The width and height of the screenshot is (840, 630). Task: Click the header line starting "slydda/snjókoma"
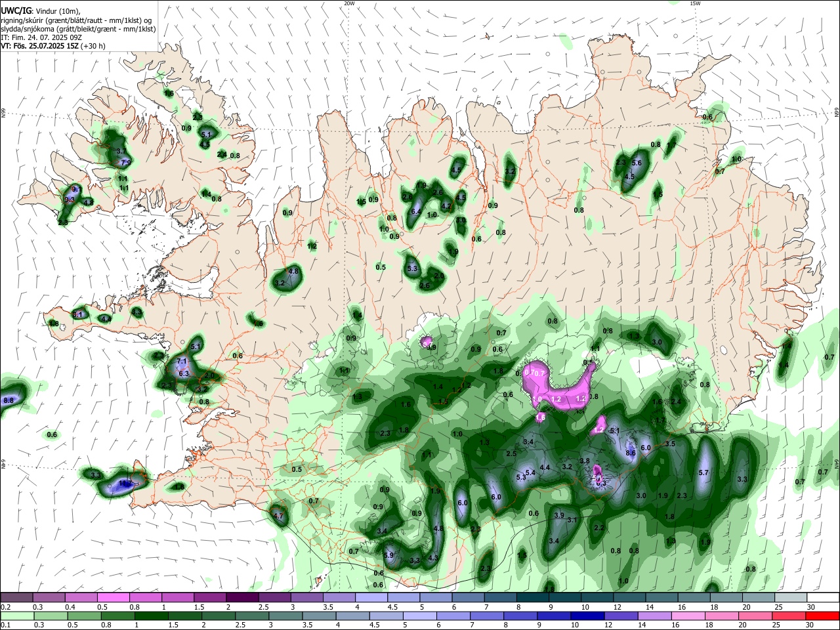[78, 29]
